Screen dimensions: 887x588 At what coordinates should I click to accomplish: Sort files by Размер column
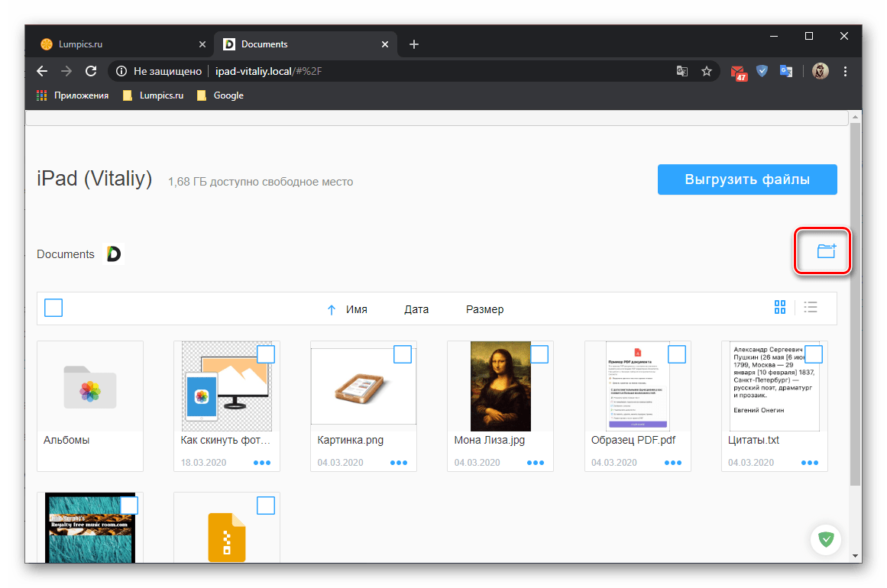484,309
